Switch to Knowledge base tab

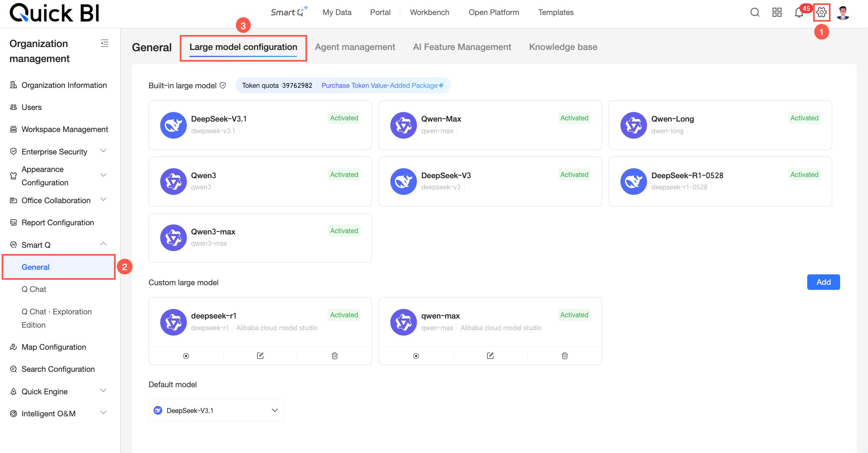[563, 47]
